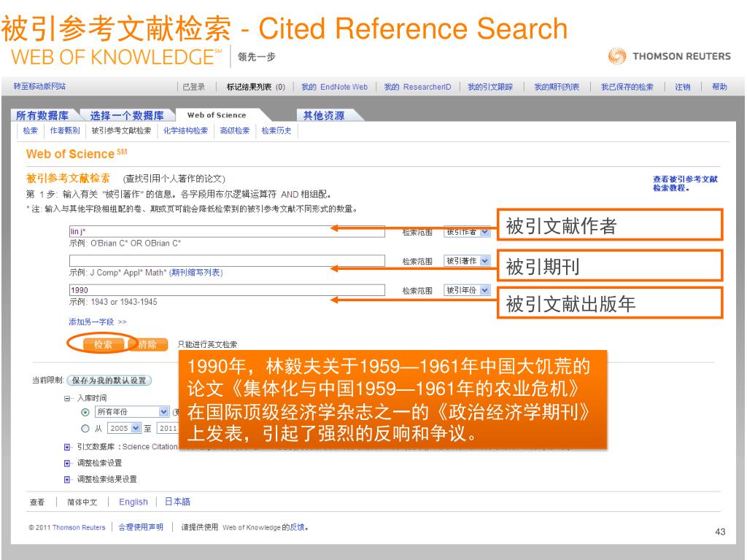Open the 2005 start year dropdown
The width and height of the screenshot is (747, 560).
pos(124,427)
